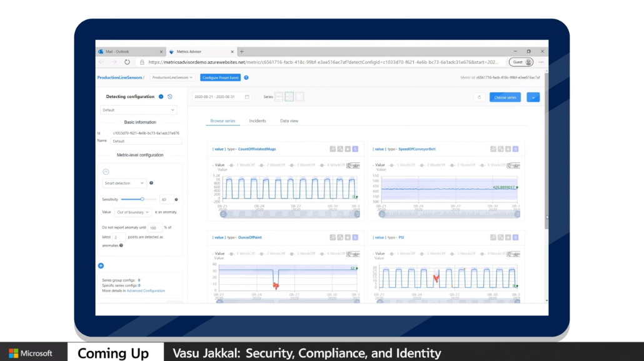Click the refresh icon beside Choose series
The image size is (644, 361).
479,97
